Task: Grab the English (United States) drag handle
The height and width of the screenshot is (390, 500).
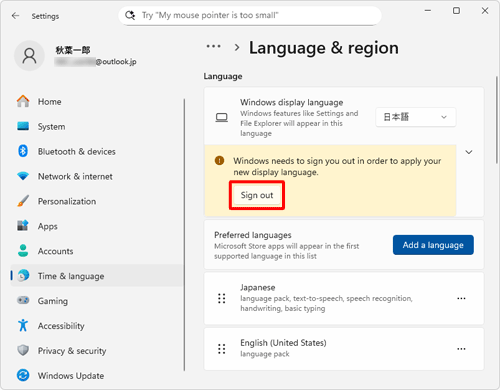Action: click(222, 349)
